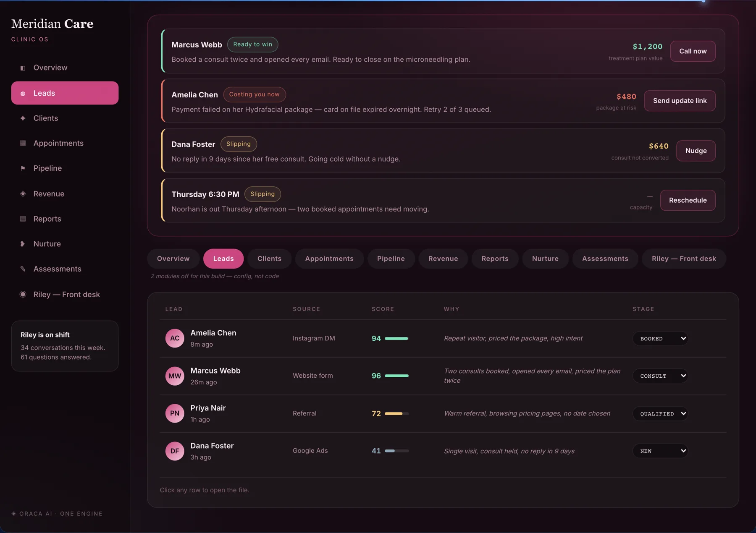Screen dimensions: 756x533
Task: Click the Meridian Care logo text
Action: (52, 24)
